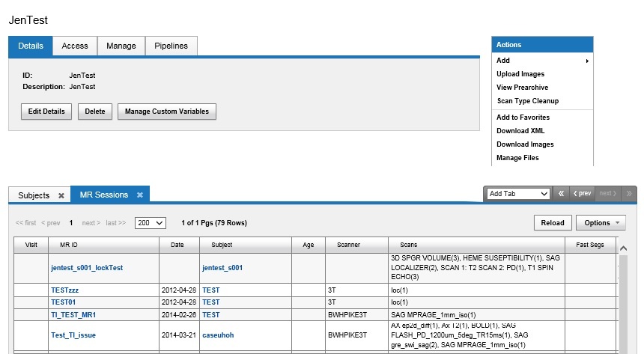Open subject jentest_s001 link

[222, 268]
